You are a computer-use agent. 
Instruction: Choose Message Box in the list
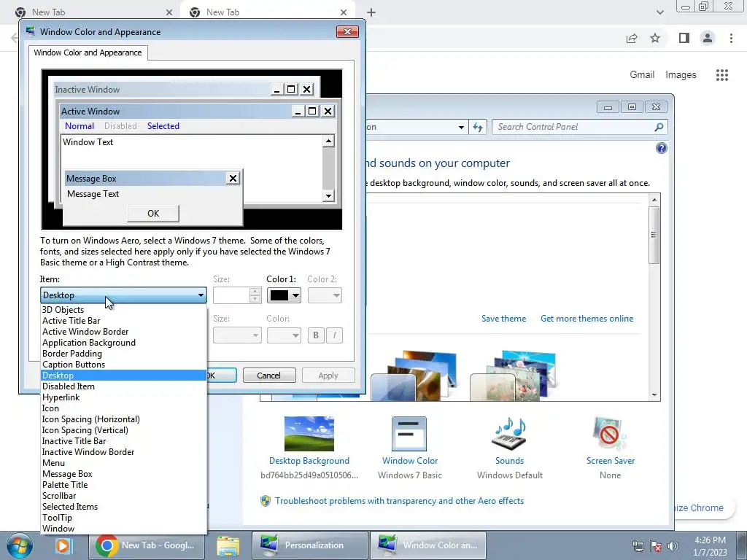click(x=124, y=474)
